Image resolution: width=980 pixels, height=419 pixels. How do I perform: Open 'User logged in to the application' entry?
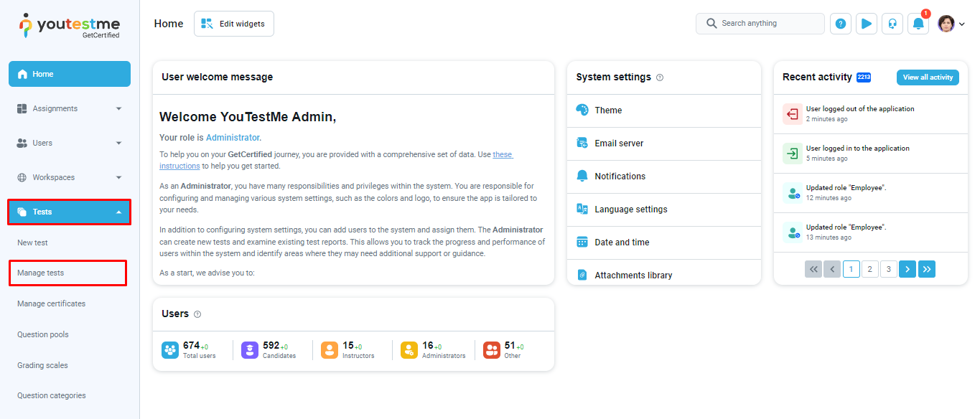870,154
